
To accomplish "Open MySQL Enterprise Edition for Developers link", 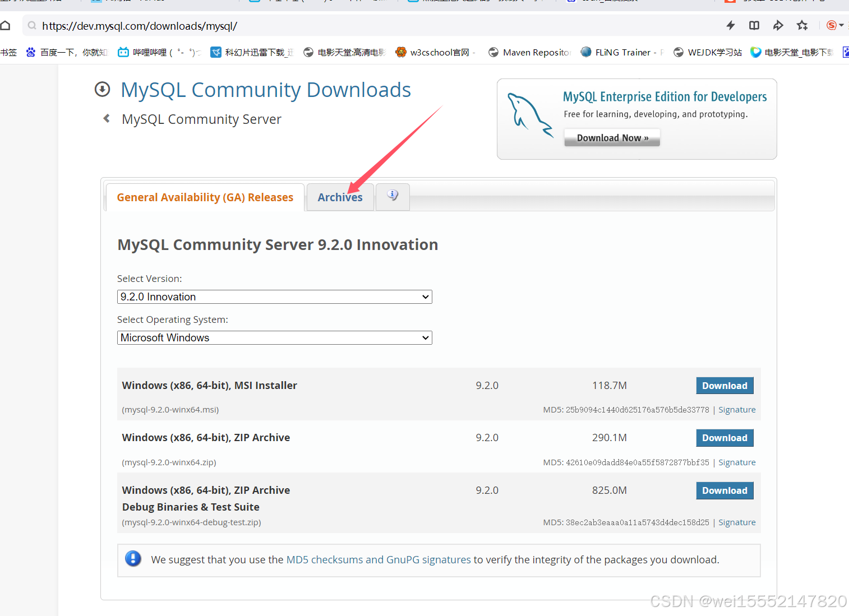I will (x=665, y=96).
